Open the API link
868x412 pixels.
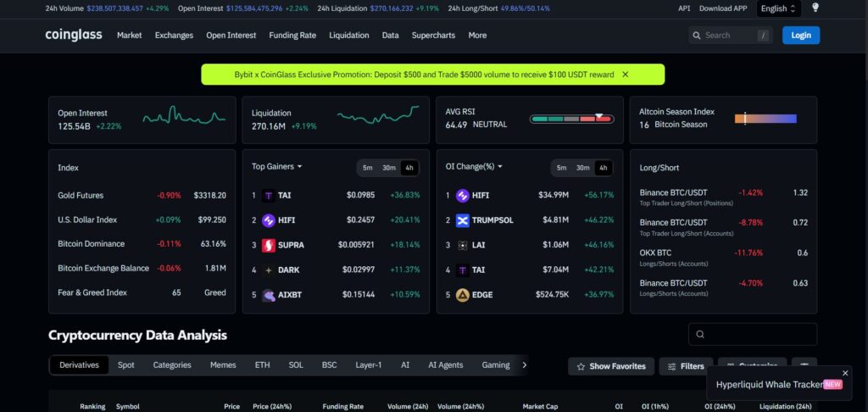pos(684,8)
